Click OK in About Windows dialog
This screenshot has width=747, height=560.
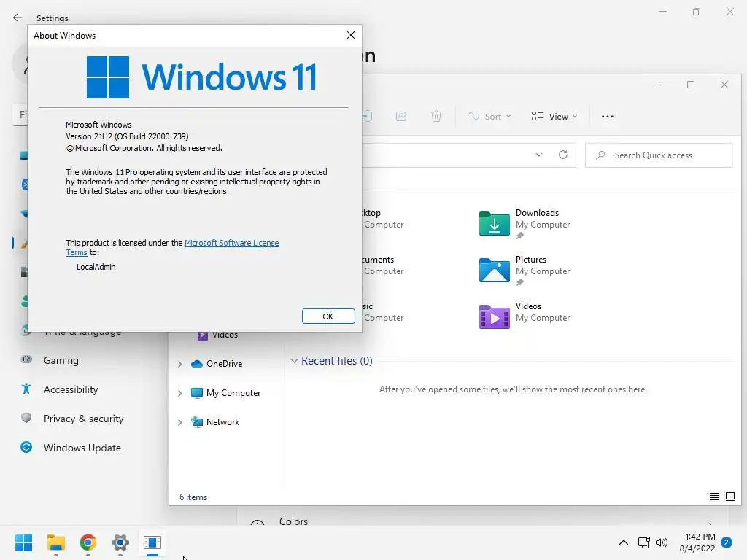(x=328, y=316)
